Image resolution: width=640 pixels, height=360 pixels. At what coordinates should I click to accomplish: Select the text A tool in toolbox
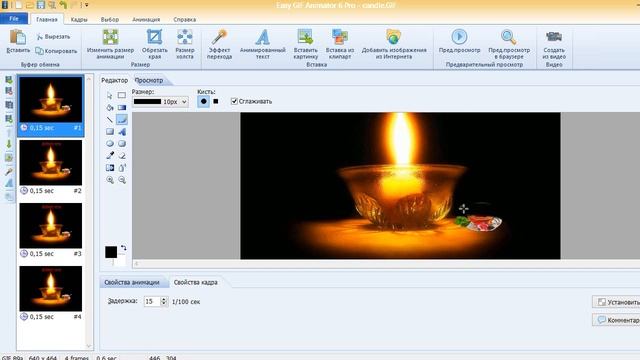click(122, 131)
